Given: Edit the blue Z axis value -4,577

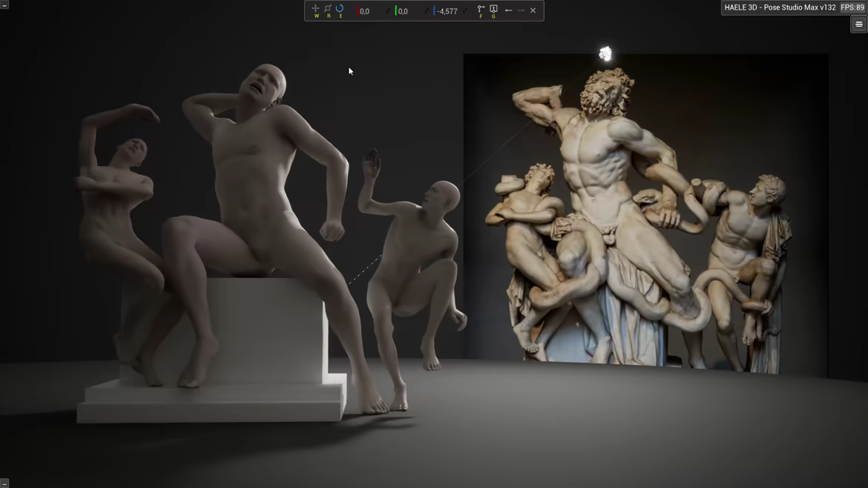Looking at the screenshot, I should coord(447,11).
